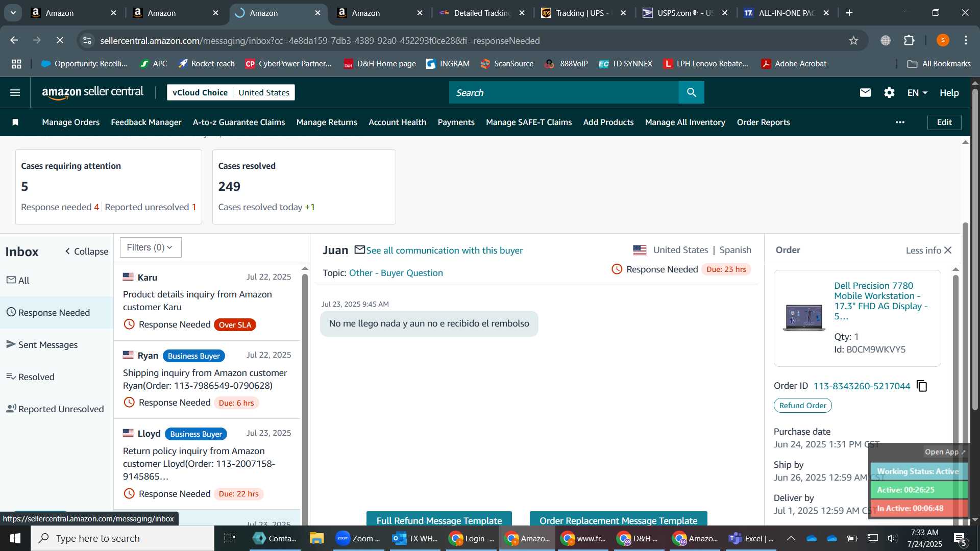Open the more navigation options ellipsis

(x=900, y=122)
